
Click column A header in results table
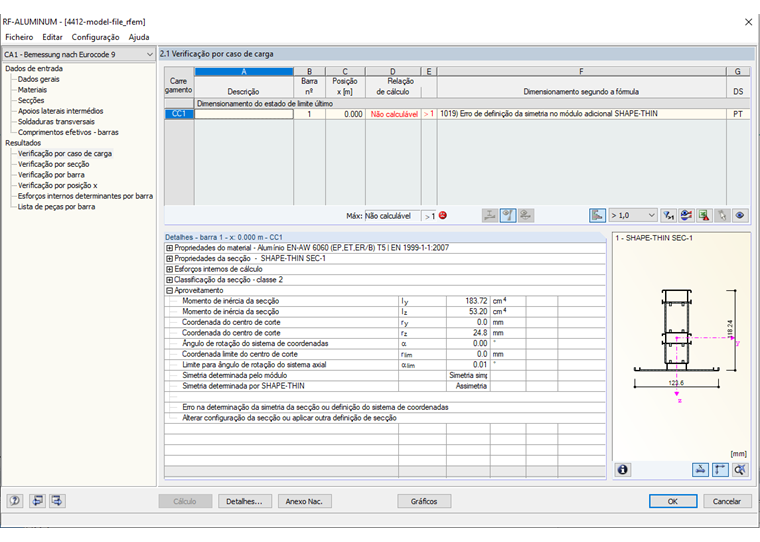pyautogui.click(x=244, y=71)
